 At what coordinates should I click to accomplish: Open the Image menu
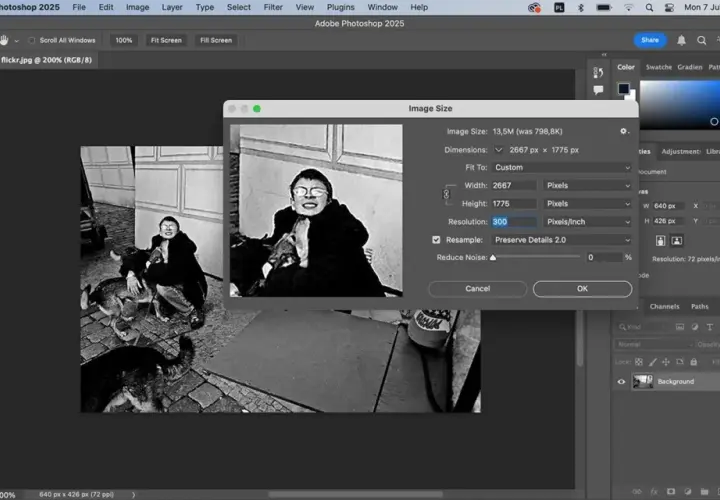137,7
